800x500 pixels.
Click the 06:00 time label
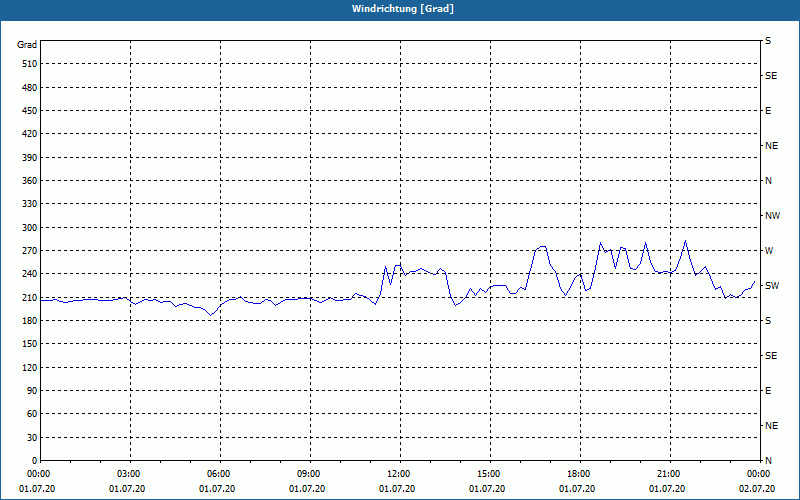pos(220,474)
